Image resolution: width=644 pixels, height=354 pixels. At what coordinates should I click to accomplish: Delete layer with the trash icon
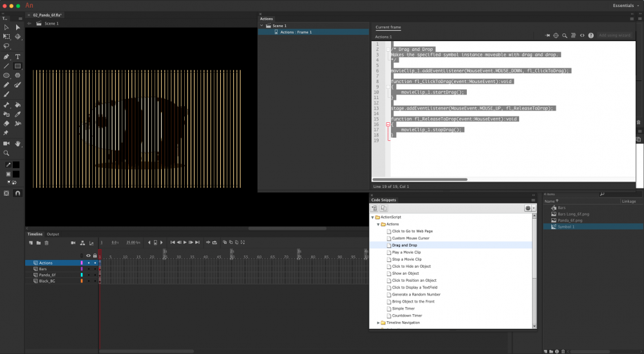[46, 243]
